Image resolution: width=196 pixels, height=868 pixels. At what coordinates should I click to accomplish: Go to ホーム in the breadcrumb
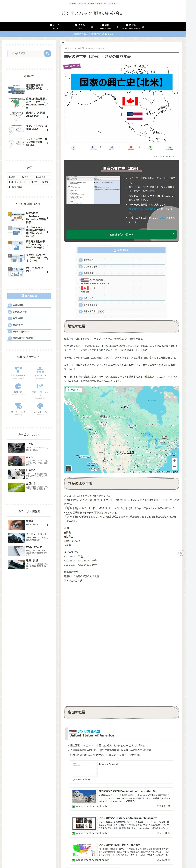tap(69, 48)
